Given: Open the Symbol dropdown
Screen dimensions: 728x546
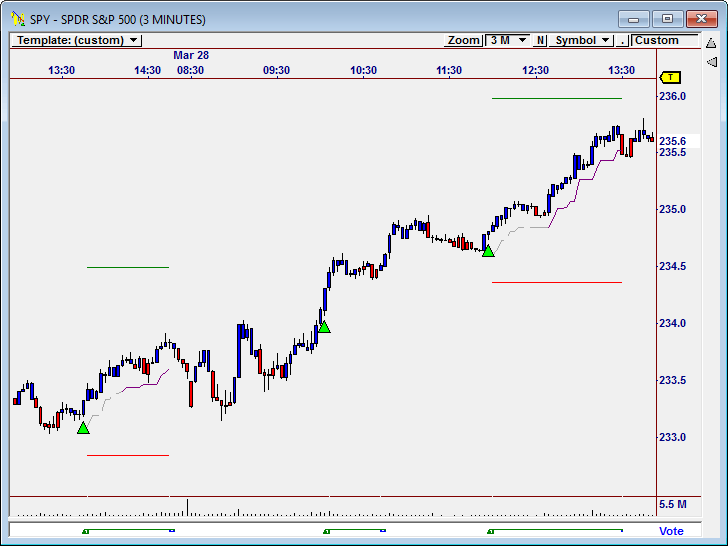Looking at the screenshot, I should (581, 40).
